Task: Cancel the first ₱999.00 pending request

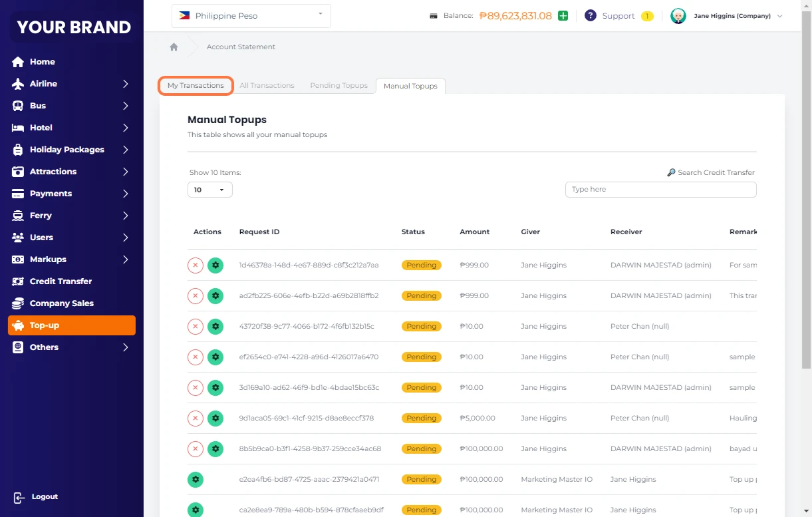Action: pyautogui.click(x=195, y=265)
